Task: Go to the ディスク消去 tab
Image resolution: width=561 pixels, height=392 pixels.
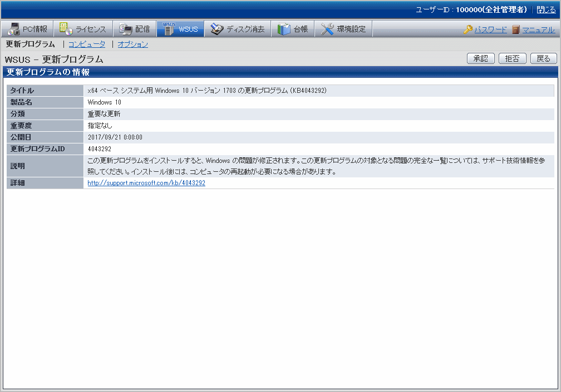Action: pyautogui.click(x=238, y=29)
